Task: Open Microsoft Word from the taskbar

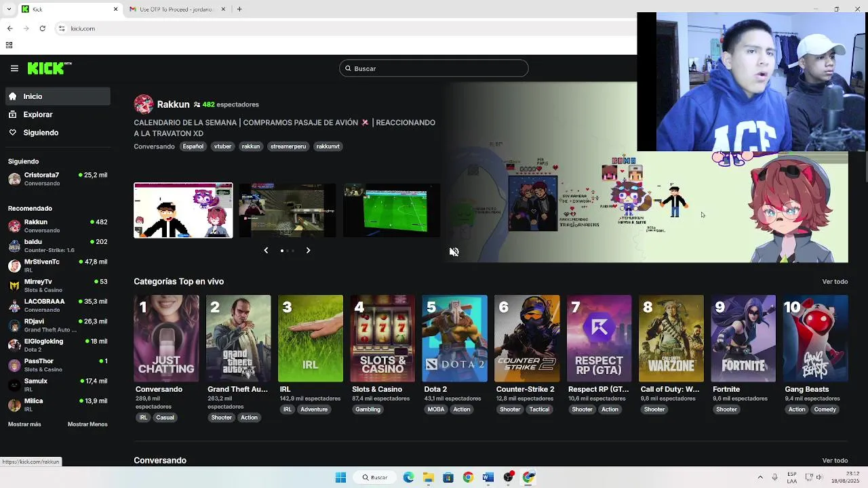Action: coord(488,477)
